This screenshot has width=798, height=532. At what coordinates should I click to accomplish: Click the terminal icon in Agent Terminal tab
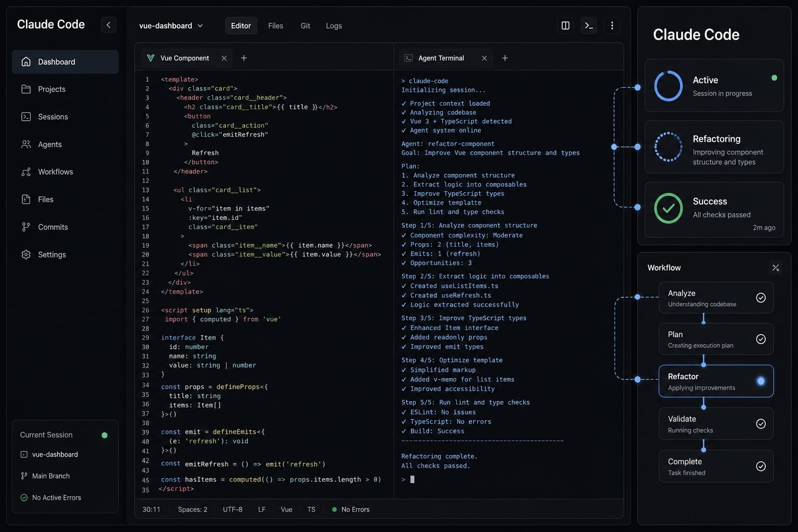pos(408,58)
